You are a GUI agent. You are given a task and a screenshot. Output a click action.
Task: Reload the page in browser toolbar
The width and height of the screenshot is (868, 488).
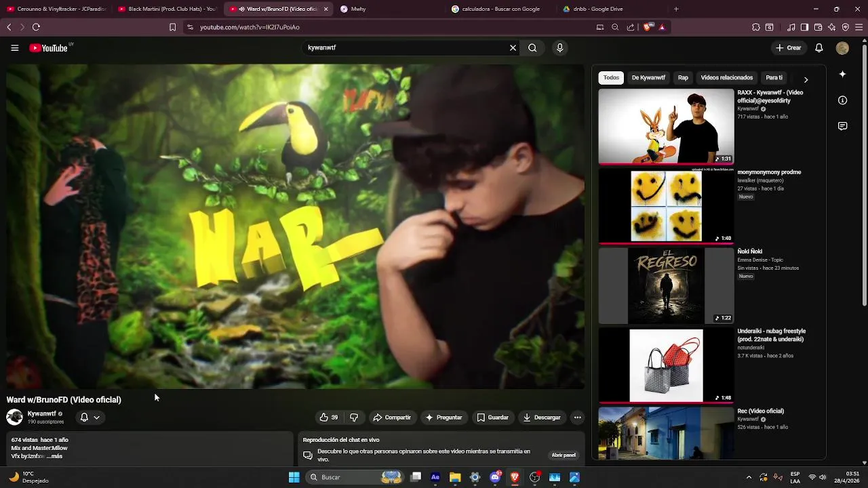tap(36, 27)
